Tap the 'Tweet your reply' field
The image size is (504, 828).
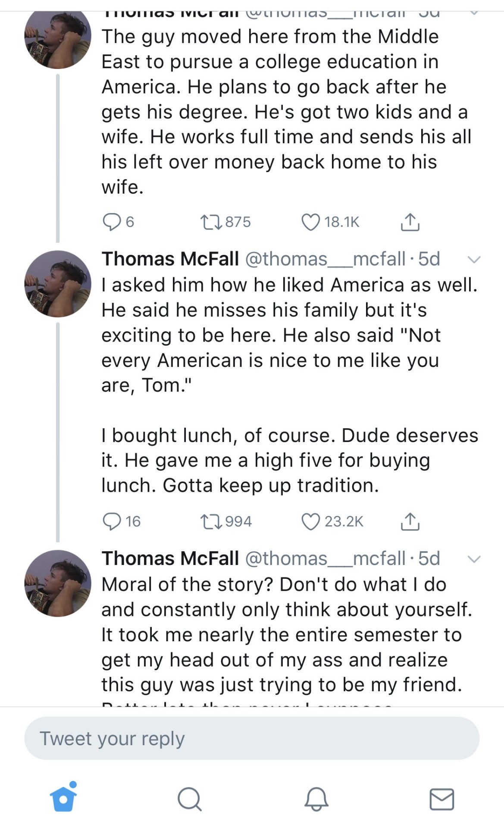(x=252, y=738)
